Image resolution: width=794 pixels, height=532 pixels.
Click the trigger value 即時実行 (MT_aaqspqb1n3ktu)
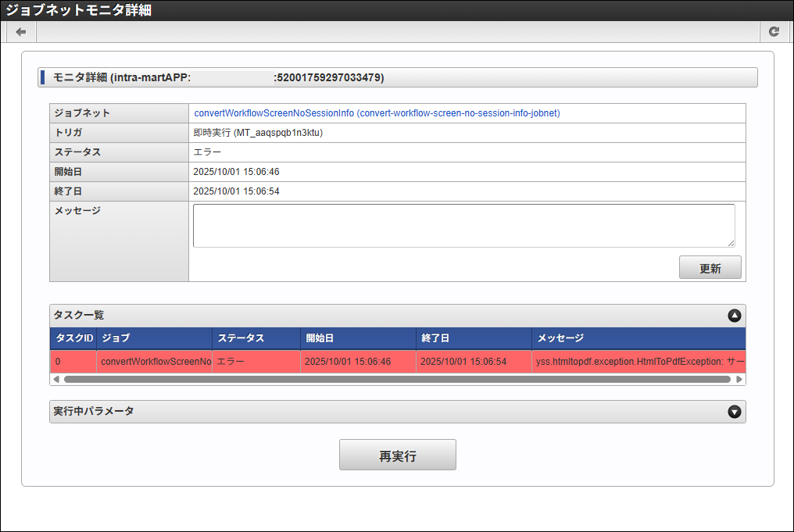258,133
